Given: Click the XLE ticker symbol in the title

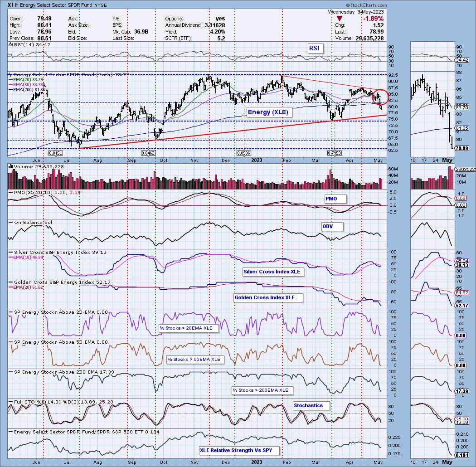Looking at the screenshot, I should [13, 5].
